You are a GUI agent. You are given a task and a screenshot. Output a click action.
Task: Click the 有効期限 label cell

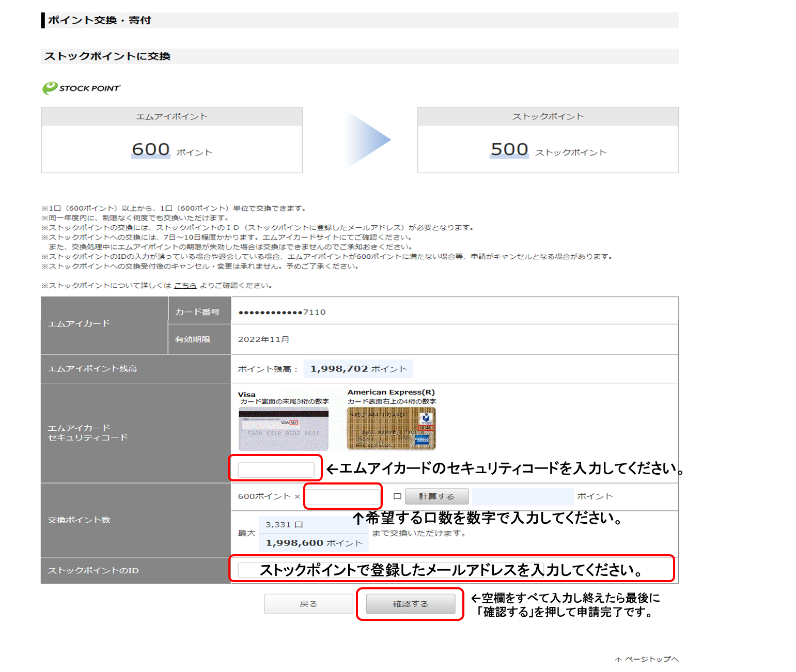tap(199, 339)
